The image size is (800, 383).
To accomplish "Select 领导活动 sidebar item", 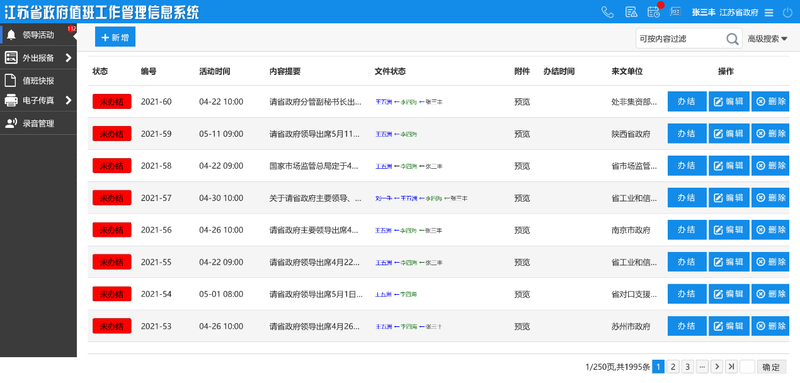I will pos(38,35).
